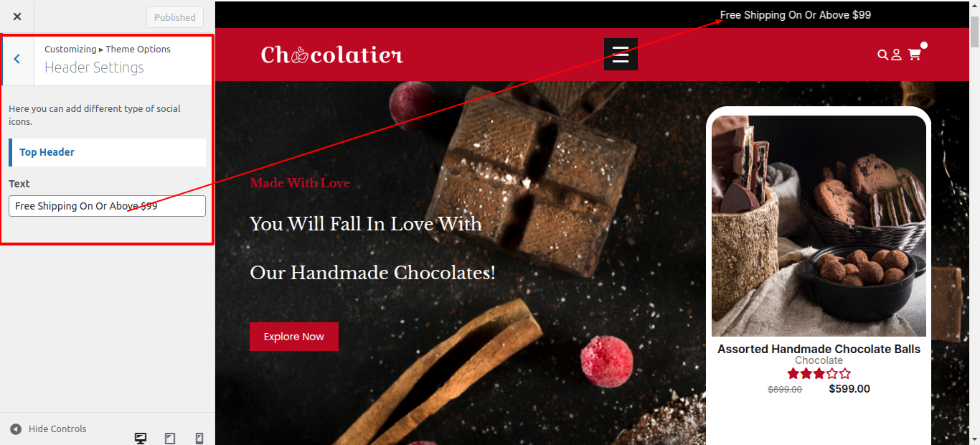Click the vertical scrollbar of the preview

tap(974, 222)
